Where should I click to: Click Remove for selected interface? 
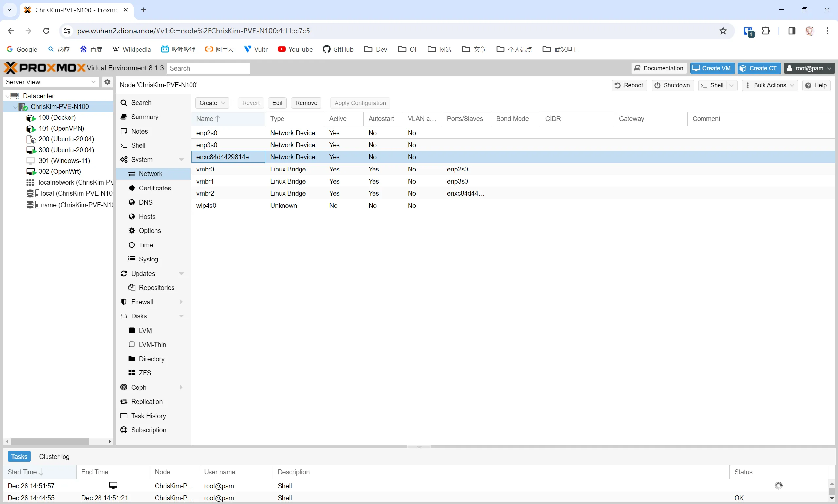(306, 103)
